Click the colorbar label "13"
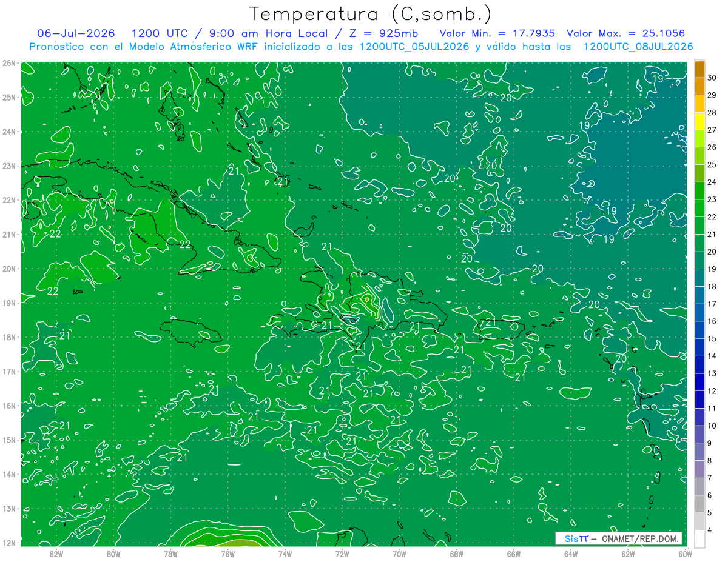 [x=712, y=373]
